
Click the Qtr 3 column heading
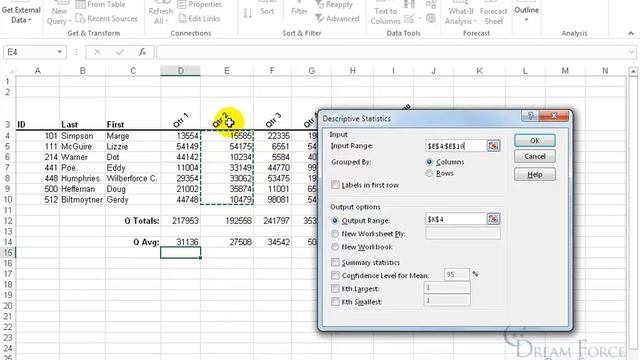coord(273,120)
